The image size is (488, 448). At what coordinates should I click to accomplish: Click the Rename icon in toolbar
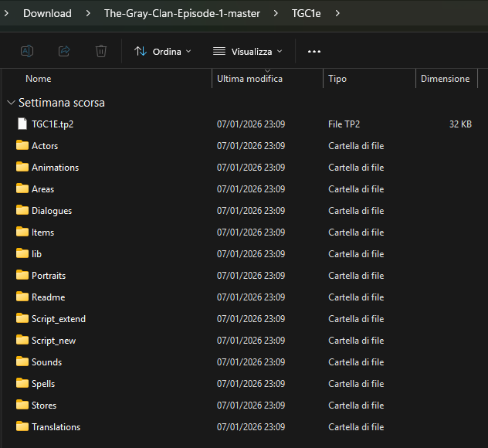coord(26,51)
